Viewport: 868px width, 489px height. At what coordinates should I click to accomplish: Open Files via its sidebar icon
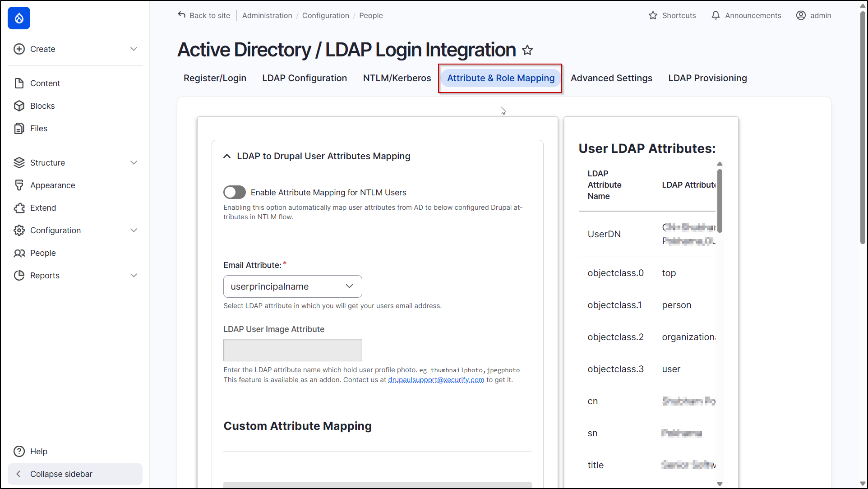pyautogui.click(x=19, y=128)
